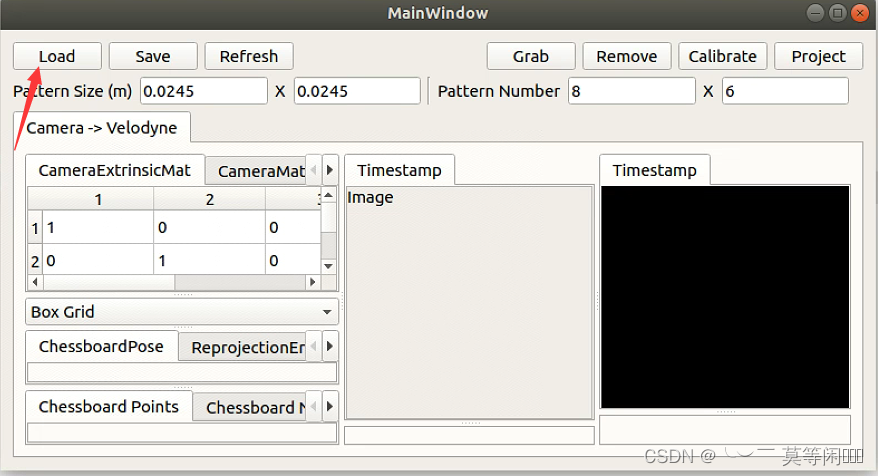Click the Load button
Viewport: 878px width, 476px height.
pos(57,56)
